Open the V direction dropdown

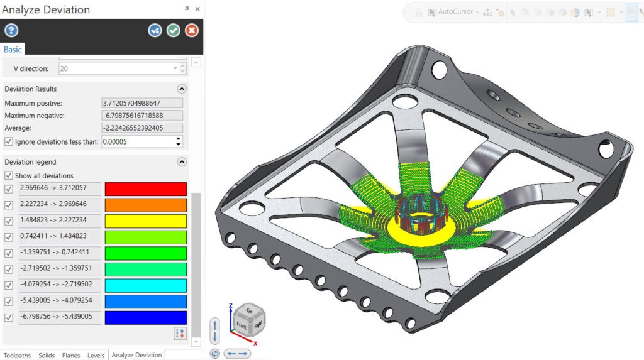[175, 68]
